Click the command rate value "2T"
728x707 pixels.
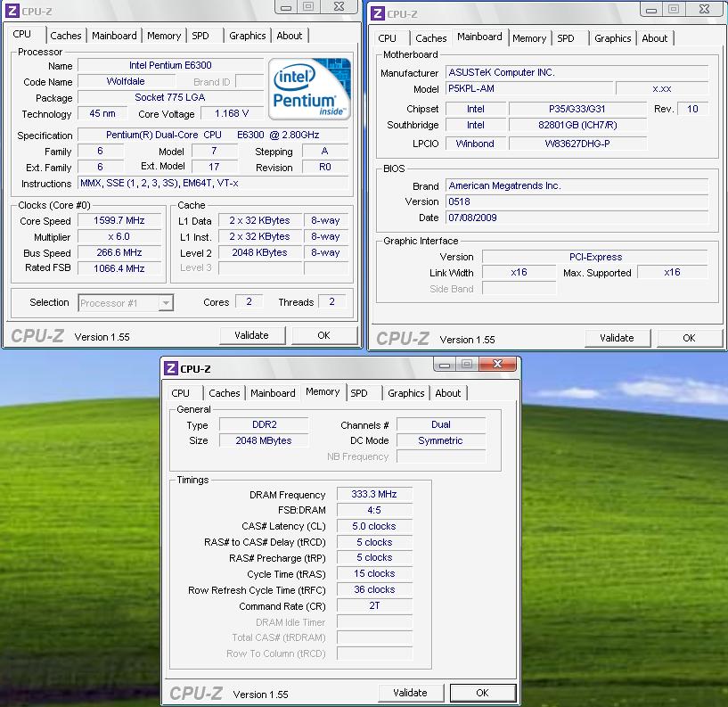pyautogui.click(x=374, y=605)
